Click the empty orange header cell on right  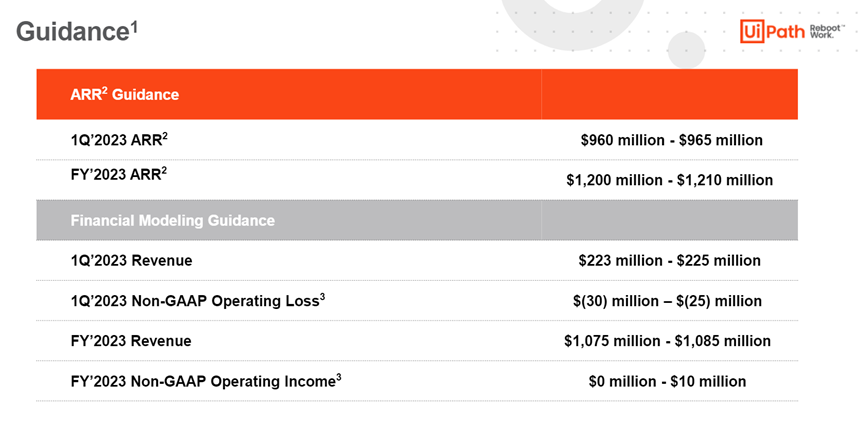tap(669, 94)
